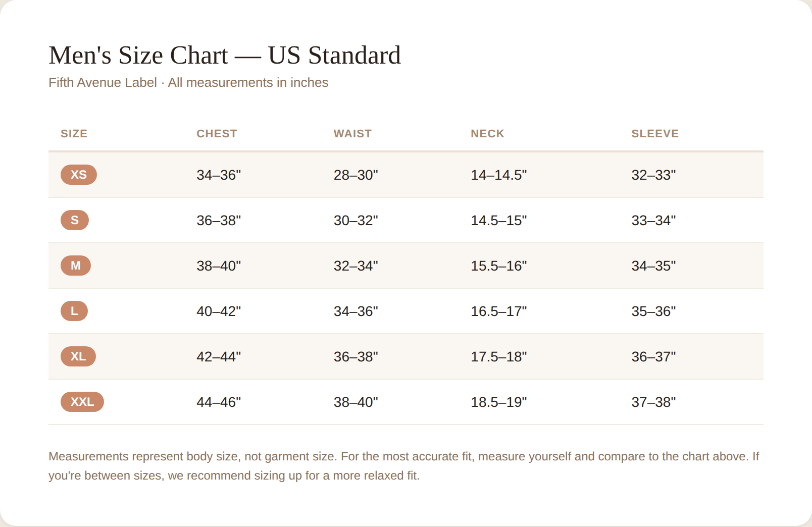Select the 35–36" sleeve value for L
The width and height of the screenshot is (812, 527).
point(653,311)
